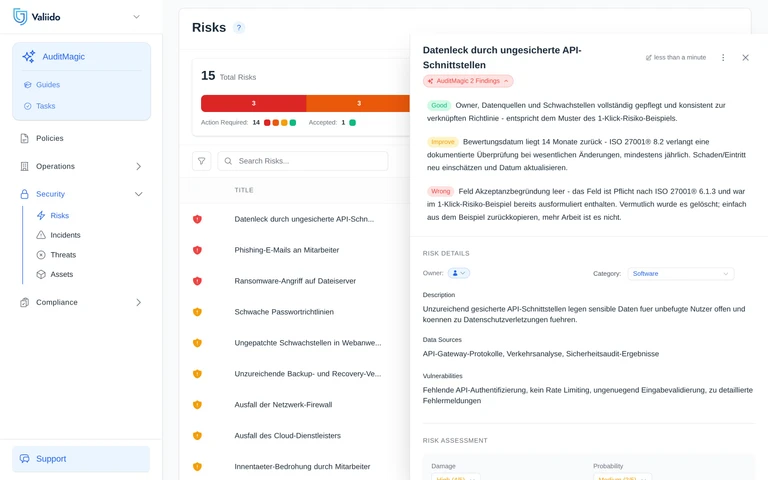Click red shield icon of Datenleck risk row
768x480 pixels.
197,219
